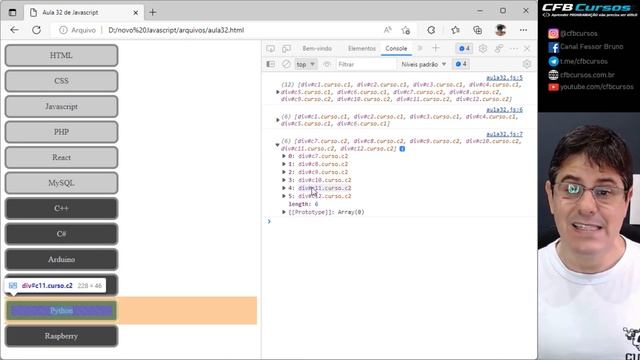Click the Javascript course box
The height and width of the screenshot is (360, 640).
pos(61,107)
